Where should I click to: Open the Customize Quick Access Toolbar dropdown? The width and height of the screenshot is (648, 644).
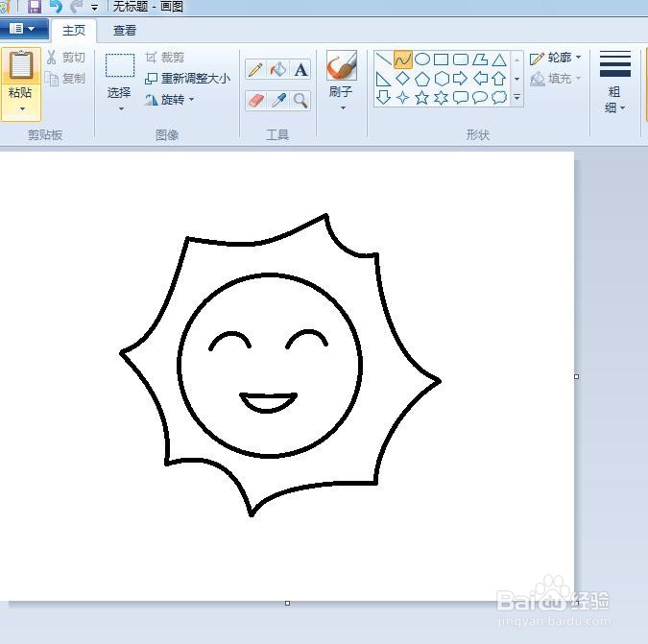click(95, 8)
